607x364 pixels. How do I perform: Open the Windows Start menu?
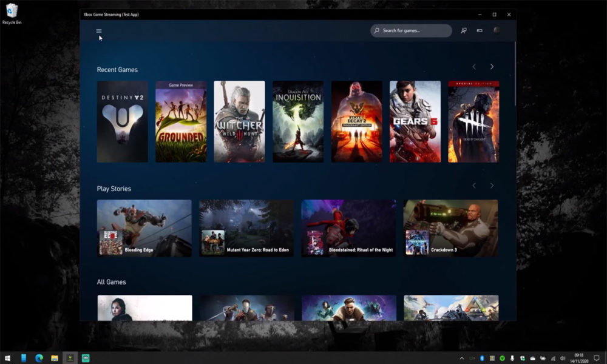coord(7,358)
